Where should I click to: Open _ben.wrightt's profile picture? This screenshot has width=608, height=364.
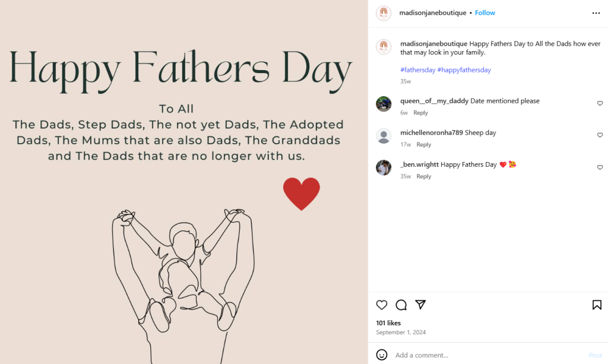coord(384,167)
